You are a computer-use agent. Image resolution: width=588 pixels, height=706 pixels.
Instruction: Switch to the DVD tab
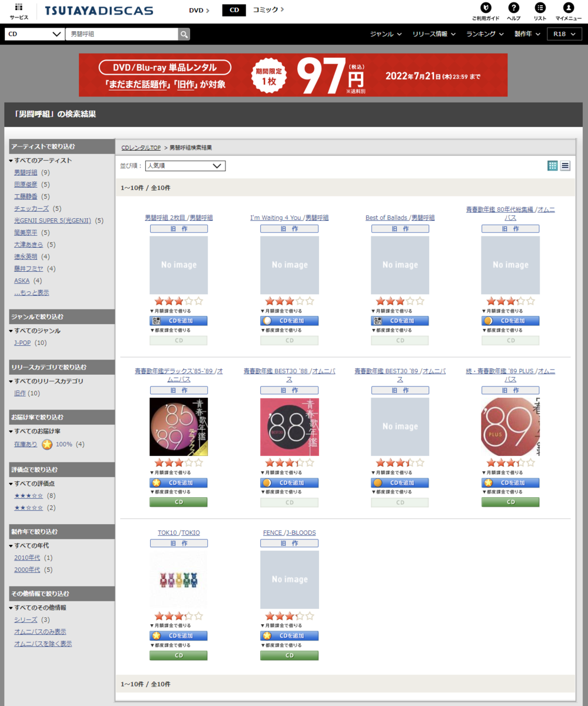(199, 10)
